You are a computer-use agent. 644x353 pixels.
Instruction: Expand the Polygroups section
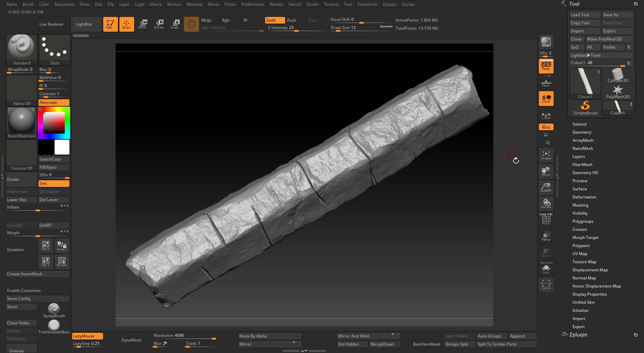pos(583,221)
